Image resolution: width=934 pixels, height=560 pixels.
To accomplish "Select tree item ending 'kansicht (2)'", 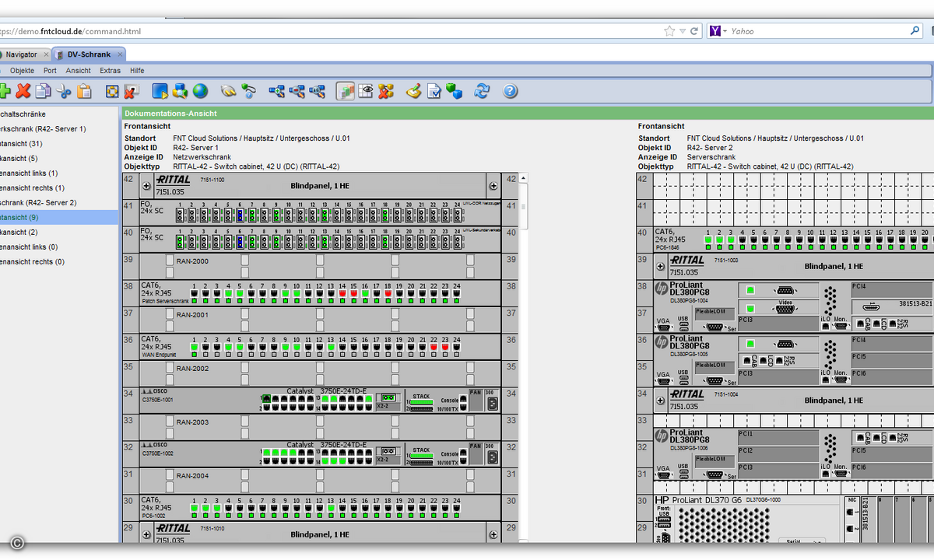I will [19, 233].
